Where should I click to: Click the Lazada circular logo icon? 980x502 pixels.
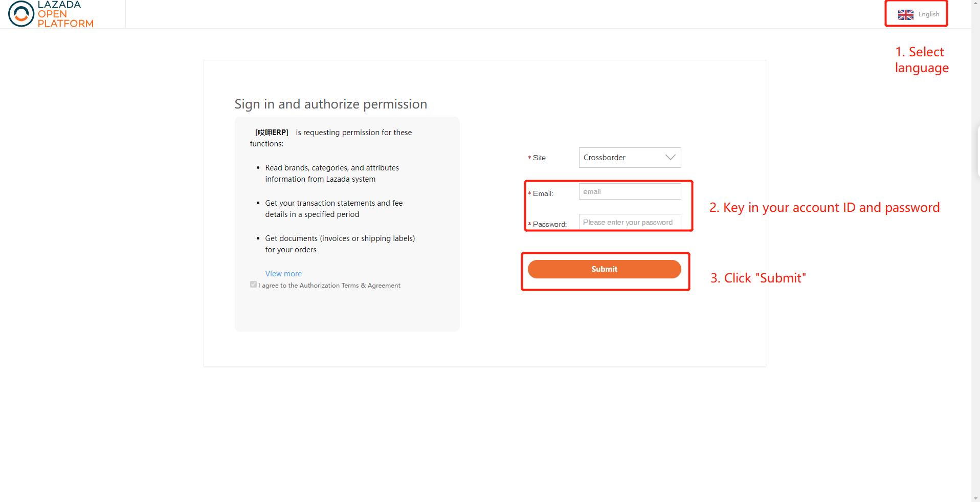(21, 14)
